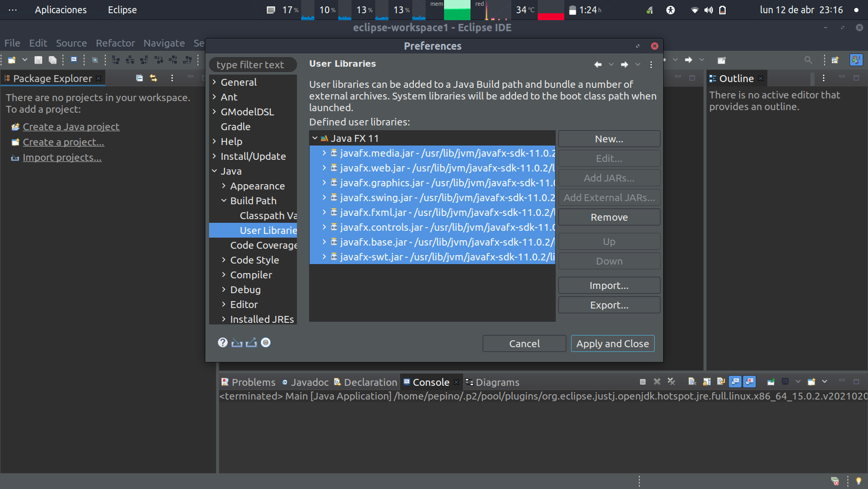Click the Cancel button

pos(525,343)
